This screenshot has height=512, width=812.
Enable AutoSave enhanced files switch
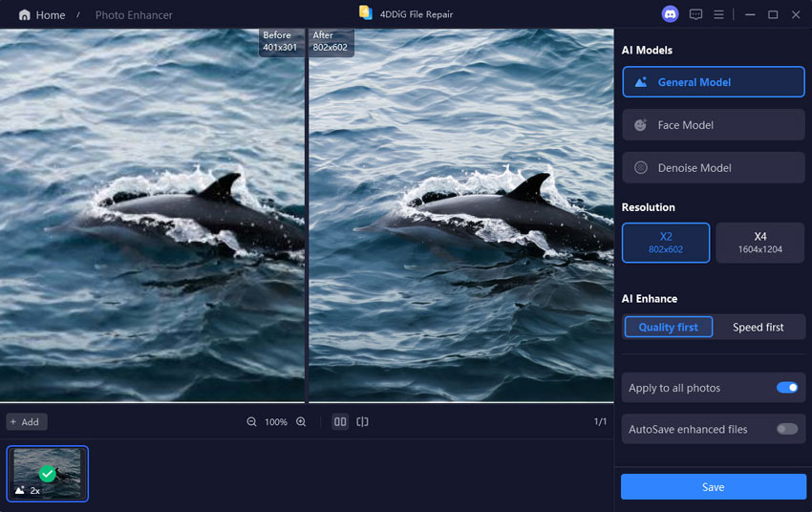coord(786,429)
